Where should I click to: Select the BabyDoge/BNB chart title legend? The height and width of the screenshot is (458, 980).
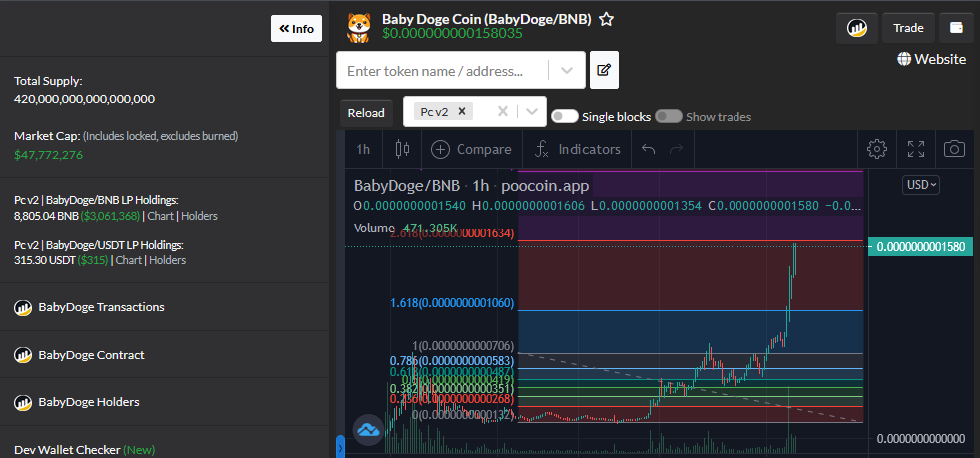(471, 186)
